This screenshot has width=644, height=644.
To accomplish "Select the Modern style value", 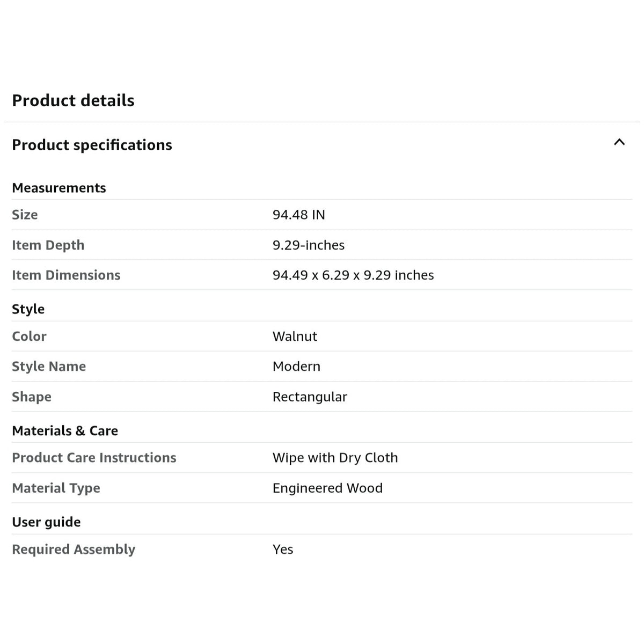I will click(296, 367).
